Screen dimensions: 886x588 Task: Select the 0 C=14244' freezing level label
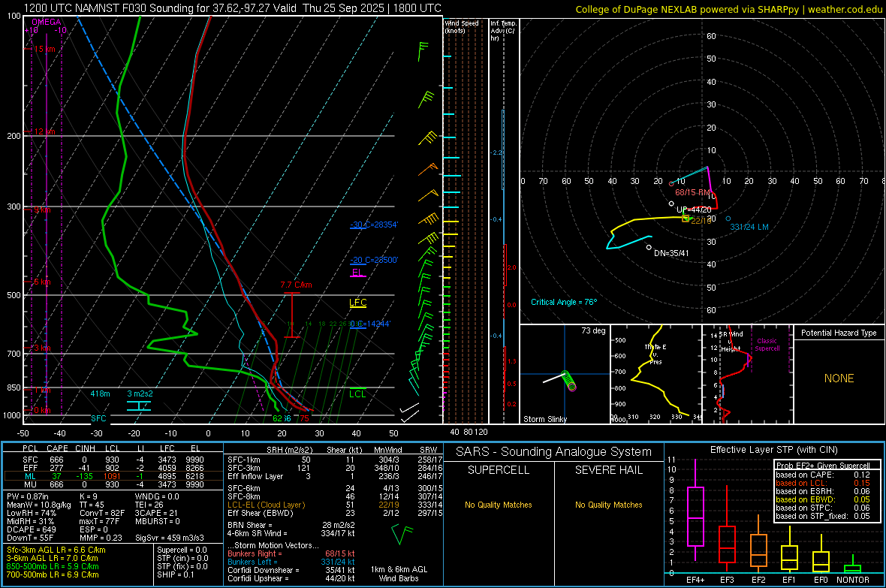(369, 324)
